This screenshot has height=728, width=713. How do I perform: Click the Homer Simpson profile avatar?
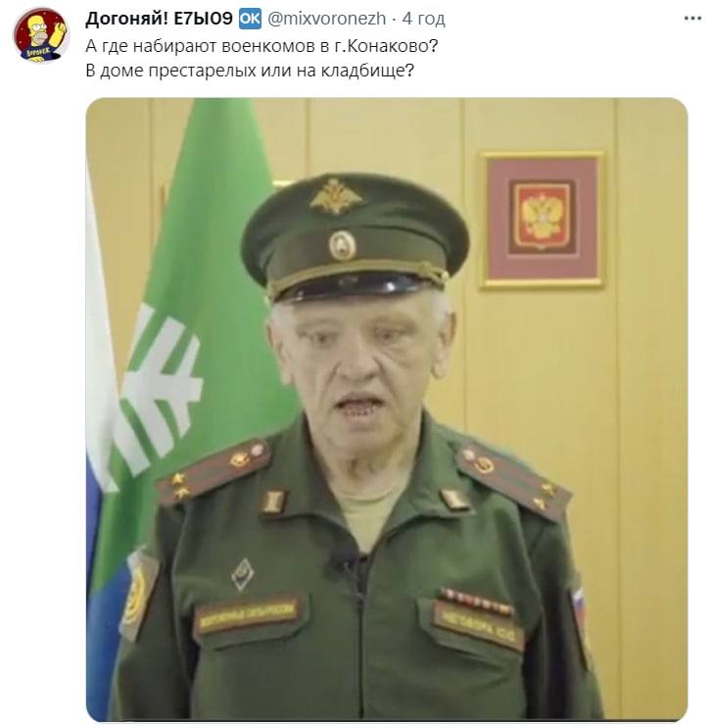tap(41, 35)
